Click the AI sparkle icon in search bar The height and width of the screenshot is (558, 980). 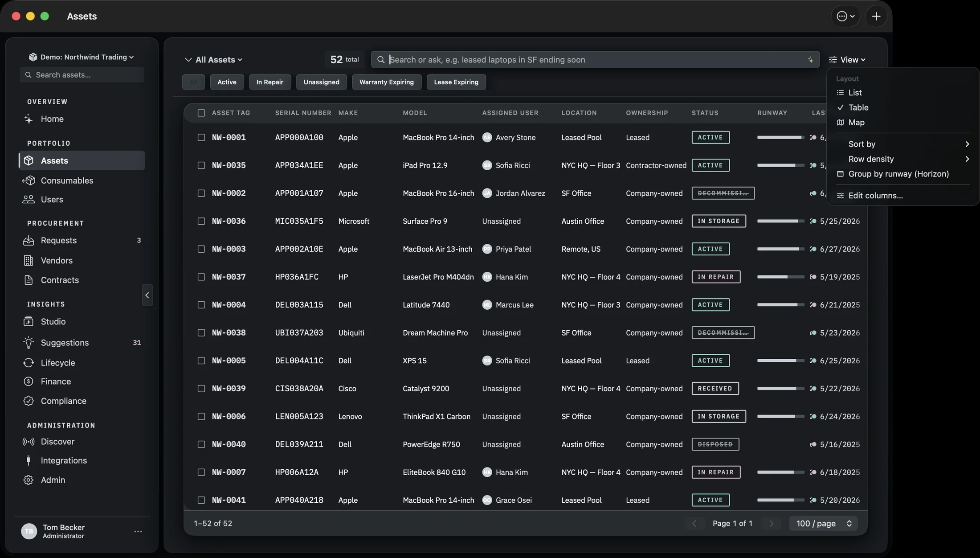tap(810, 60)
